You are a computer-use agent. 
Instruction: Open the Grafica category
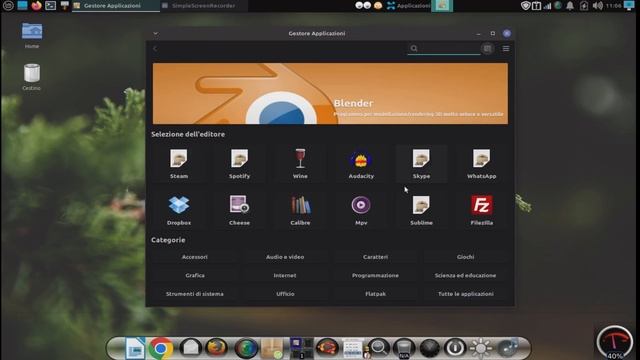point(195,276)
